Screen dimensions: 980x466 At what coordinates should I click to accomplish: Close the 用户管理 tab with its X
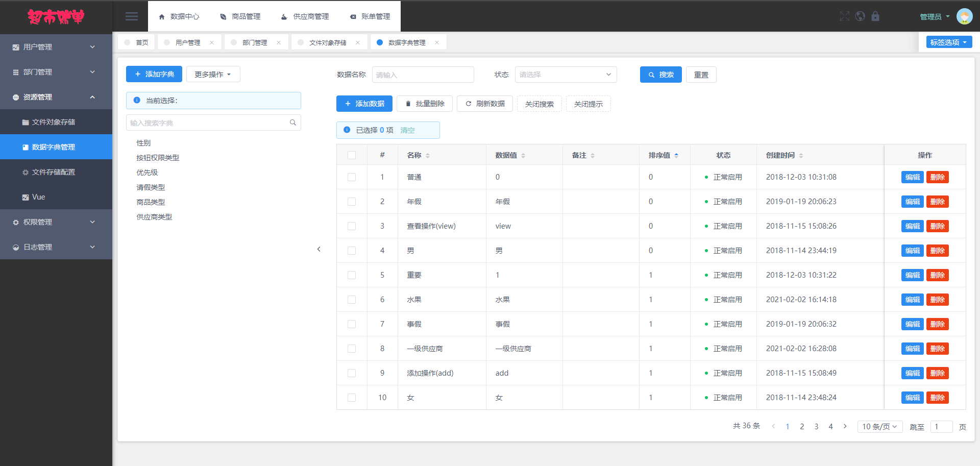(212, 42)
